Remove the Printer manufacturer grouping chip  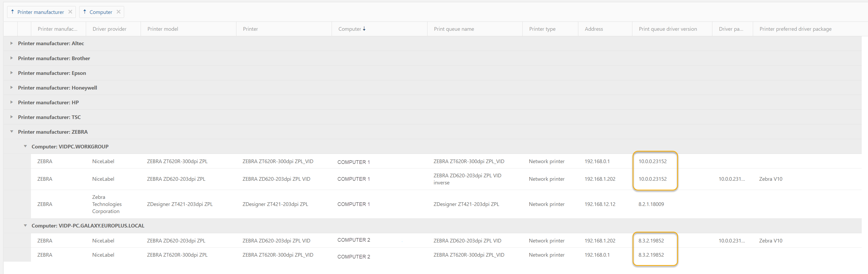click(x=70, y=12)
